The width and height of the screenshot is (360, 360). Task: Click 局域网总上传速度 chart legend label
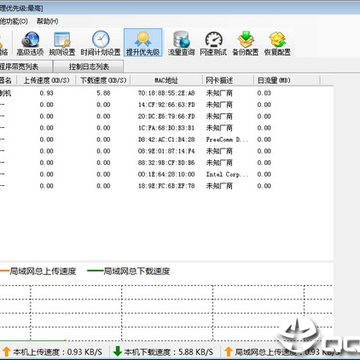[43, 271]
